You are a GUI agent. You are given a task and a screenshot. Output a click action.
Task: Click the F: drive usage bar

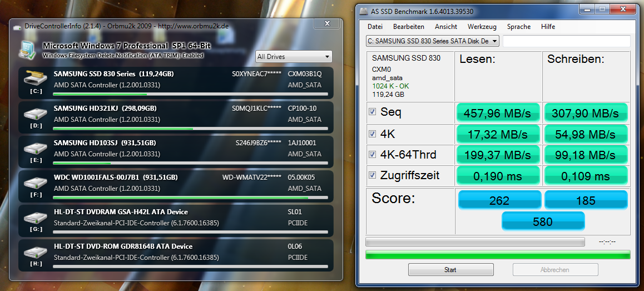pyautogui.click(x=191, y=198)
